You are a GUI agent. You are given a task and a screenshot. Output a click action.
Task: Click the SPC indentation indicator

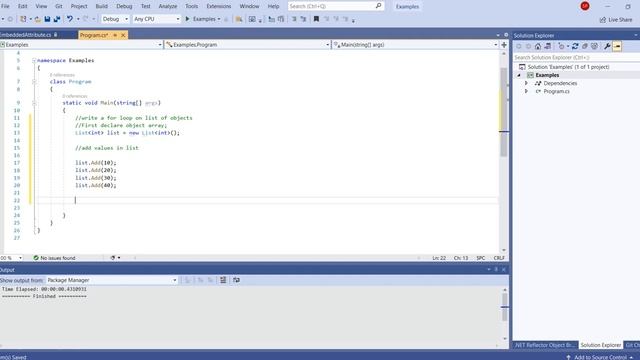point(481,258)
